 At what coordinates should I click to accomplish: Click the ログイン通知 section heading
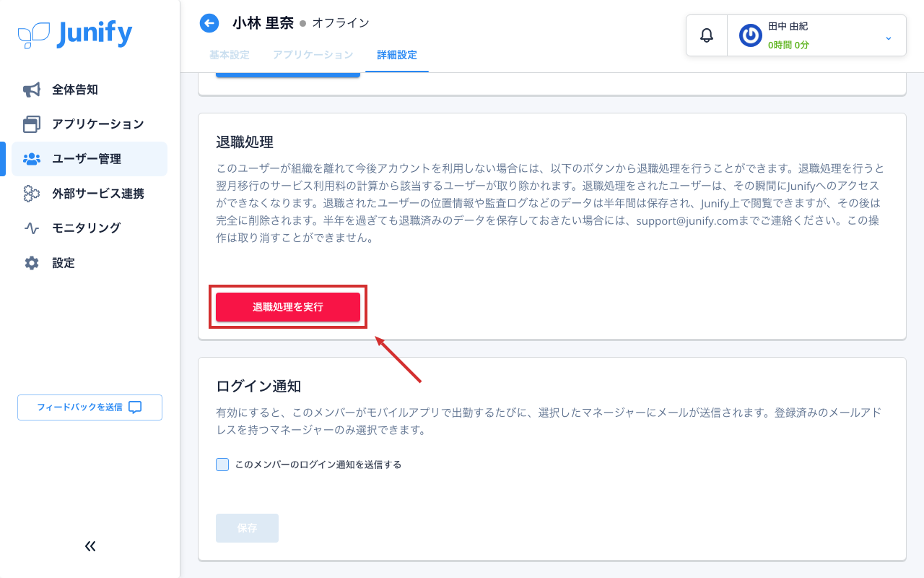coord(258,386)
